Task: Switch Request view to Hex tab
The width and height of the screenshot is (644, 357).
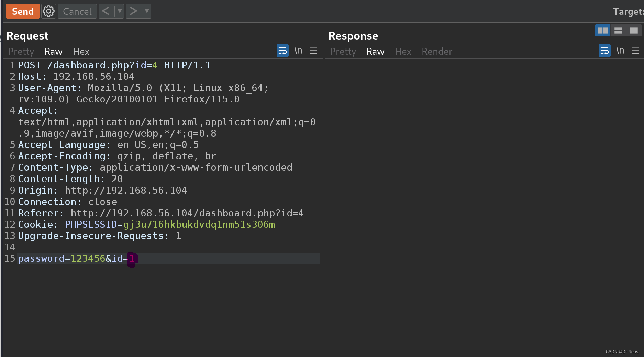Action: click(81, 52)
